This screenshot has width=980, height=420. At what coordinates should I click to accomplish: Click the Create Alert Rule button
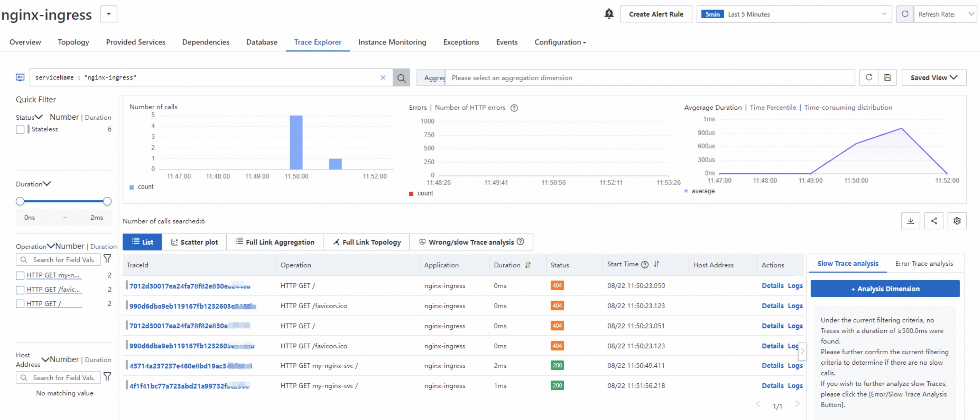655,14
